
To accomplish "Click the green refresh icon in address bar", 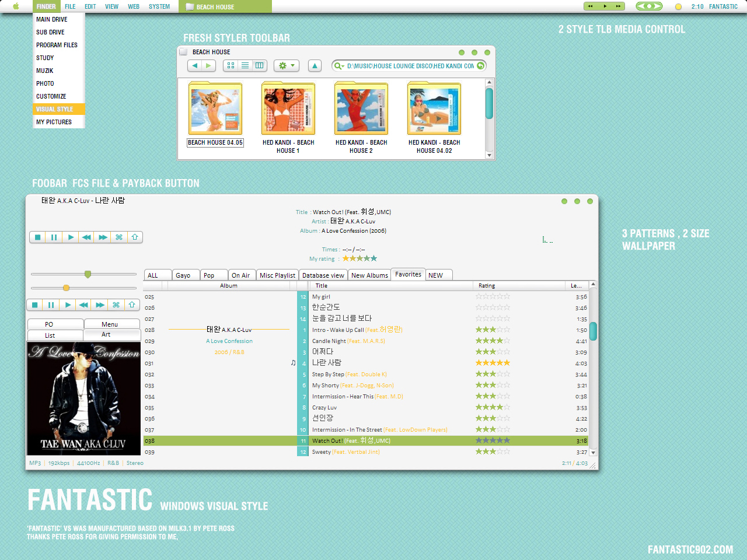I will click(480, 66).
